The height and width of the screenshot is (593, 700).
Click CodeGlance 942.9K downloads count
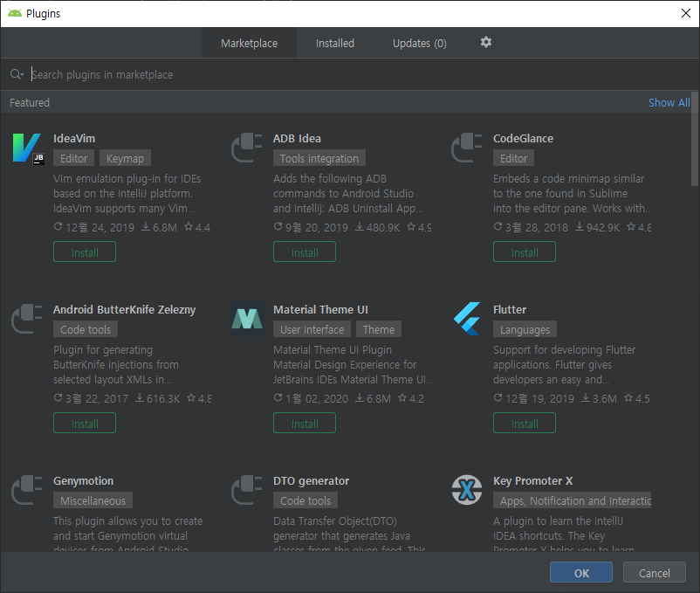point(597,227)
